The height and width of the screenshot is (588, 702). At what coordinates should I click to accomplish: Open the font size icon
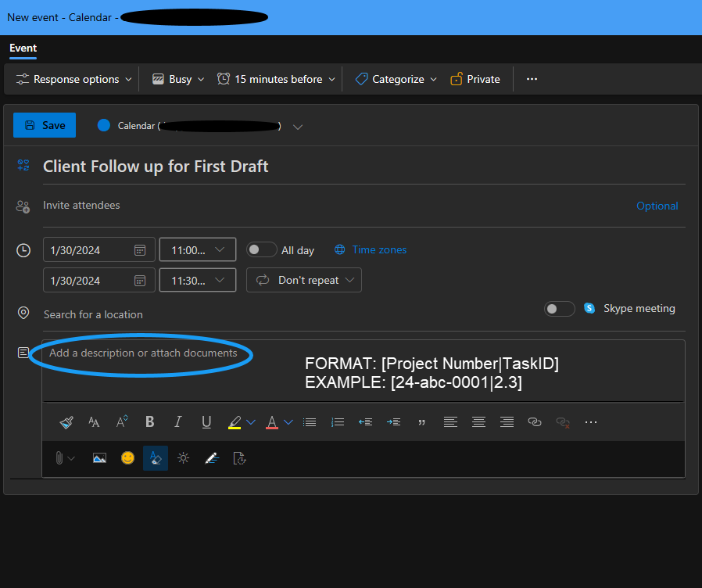tap(94, 422)
